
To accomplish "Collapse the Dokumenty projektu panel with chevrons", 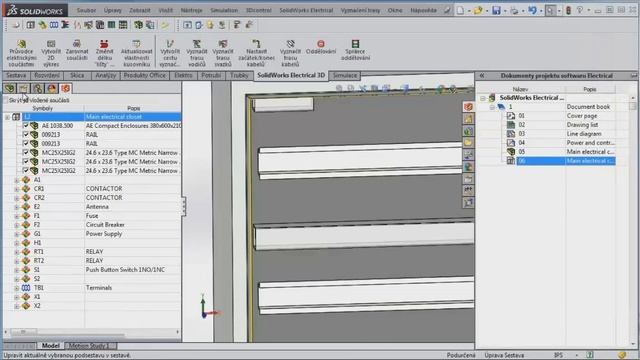I will [x=482, y=76].
